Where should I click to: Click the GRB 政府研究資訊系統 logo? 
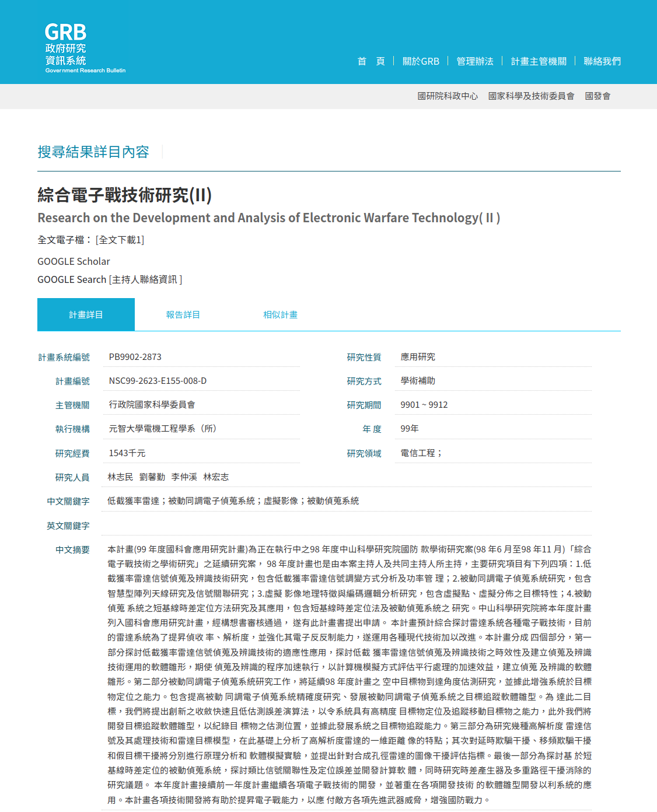click(x=85, y=48)
